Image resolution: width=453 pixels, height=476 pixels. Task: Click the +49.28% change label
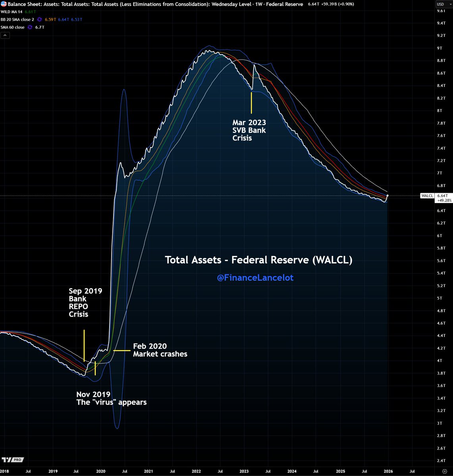[x=444, y=200]
